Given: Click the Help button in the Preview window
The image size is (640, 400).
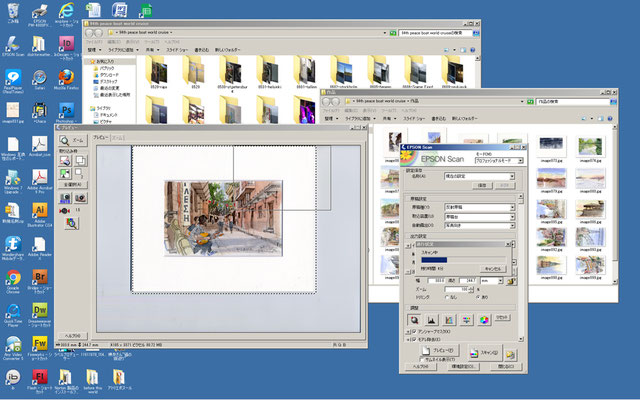Looking at the screenshot, I should (x=73, y=336).
